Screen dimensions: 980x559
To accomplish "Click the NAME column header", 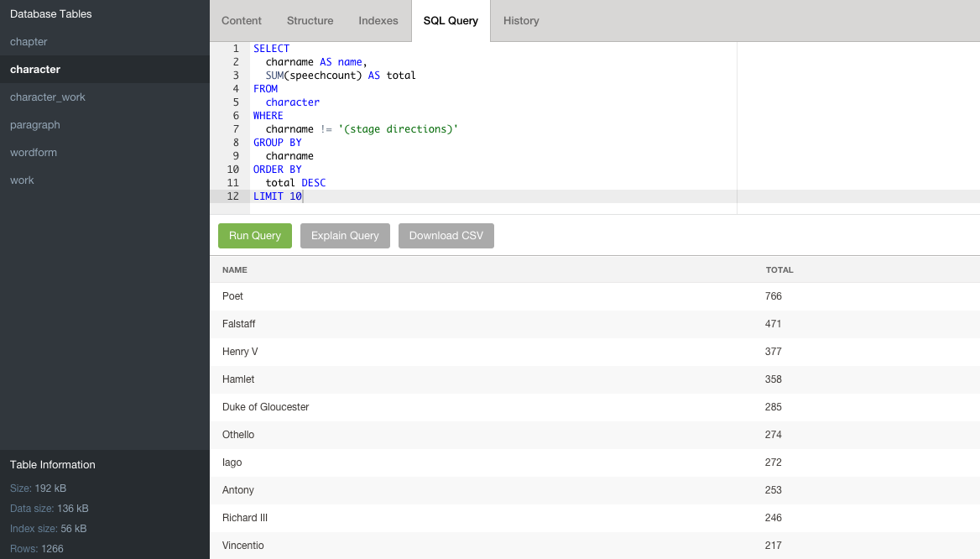I will tap(235, 270).
